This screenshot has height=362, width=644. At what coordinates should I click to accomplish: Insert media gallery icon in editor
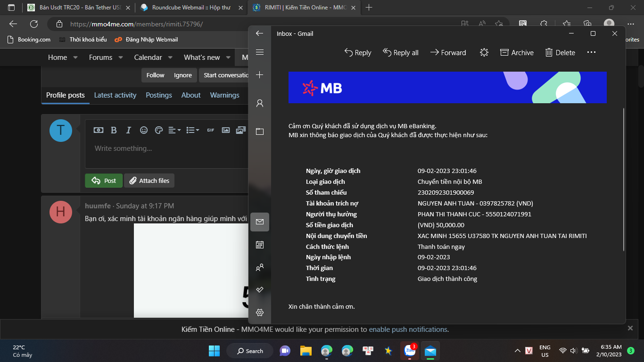241,130
